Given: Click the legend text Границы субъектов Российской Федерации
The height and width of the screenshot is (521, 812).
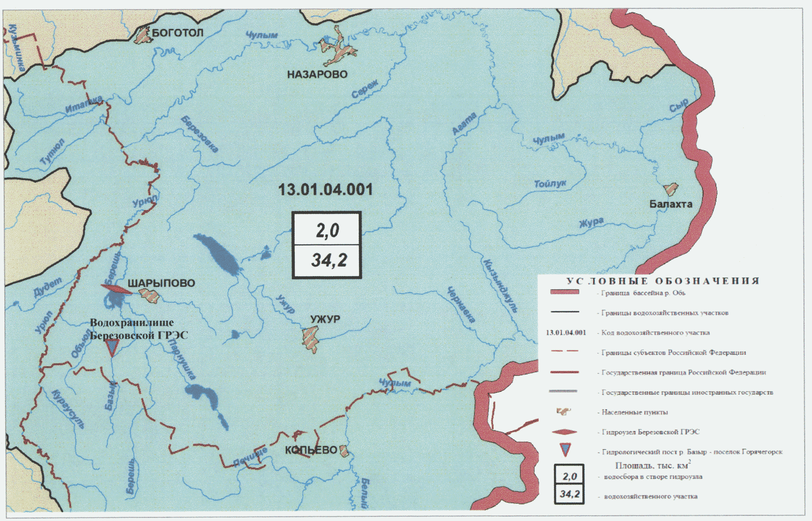Looking at the screenshot, I should coord(674,352).
